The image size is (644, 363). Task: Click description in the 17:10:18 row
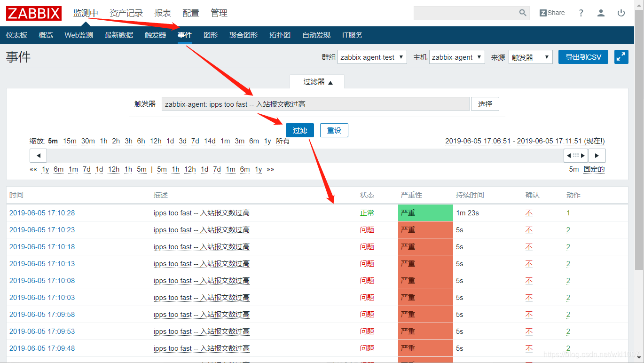click(x=201, y=247)
